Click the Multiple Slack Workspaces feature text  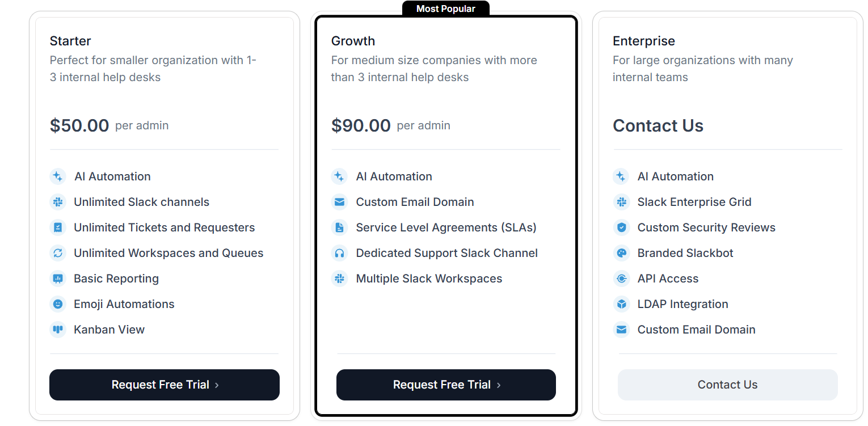point(429,279)
